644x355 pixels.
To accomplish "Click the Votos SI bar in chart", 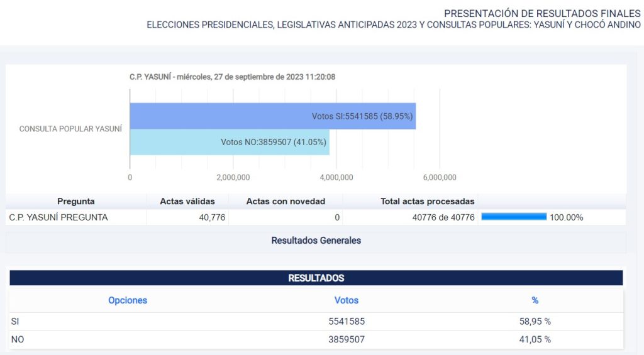I will pyautogui.click(x=273, y=116).
